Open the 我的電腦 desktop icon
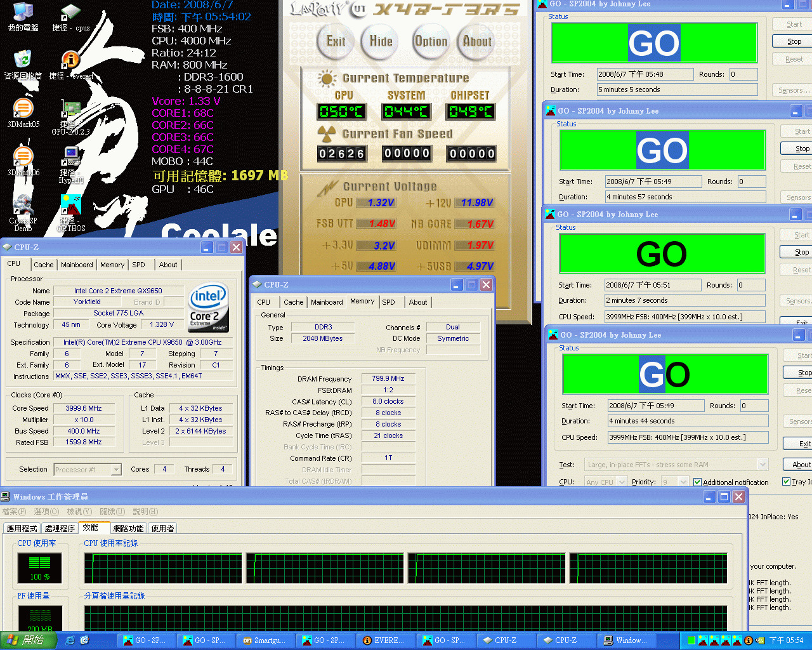Viewport: 812px width, 650px height. (23, 17)
